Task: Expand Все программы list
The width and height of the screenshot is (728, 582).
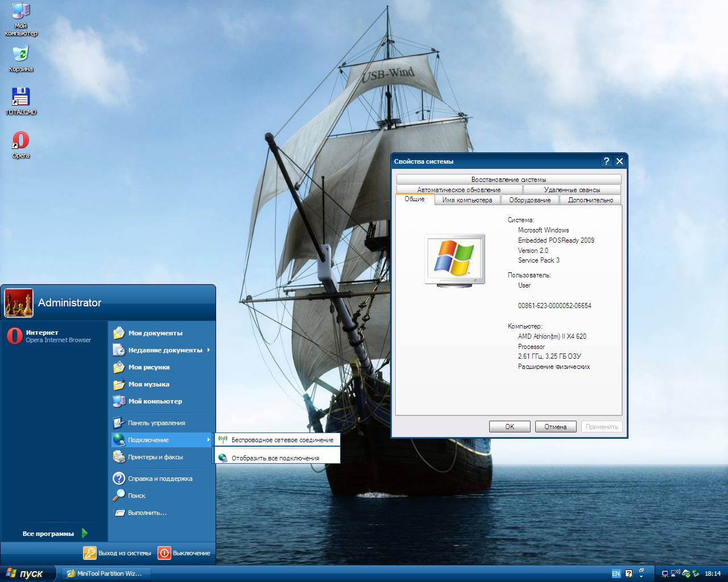Action: tap(54, 534)
